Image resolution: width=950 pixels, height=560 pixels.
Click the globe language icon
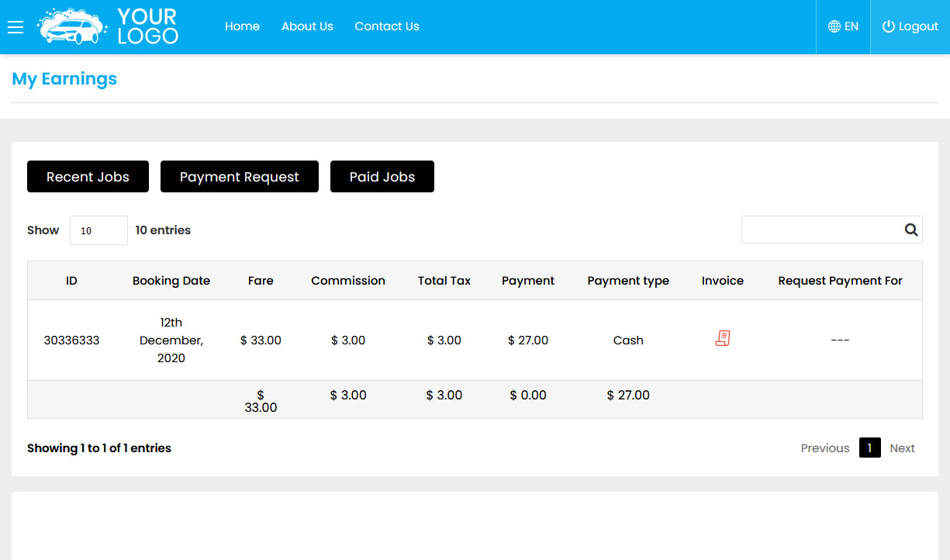tap(834, 26)
